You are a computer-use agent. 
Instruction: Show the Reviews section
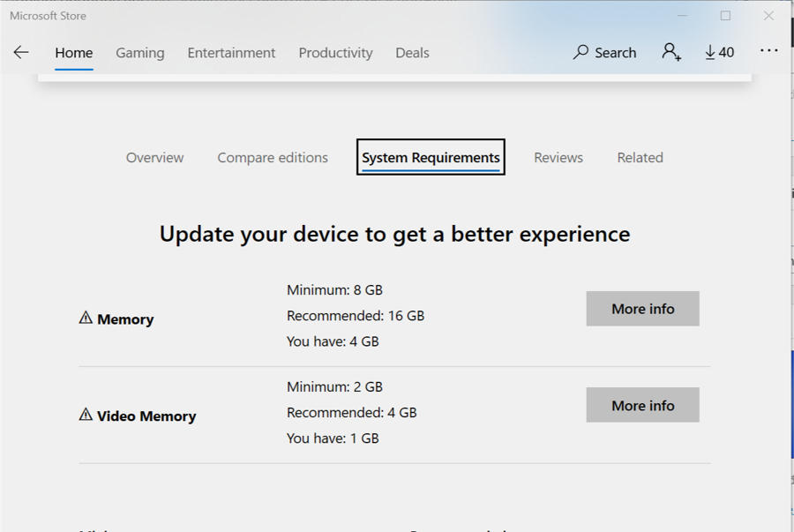tap(558, 158)
